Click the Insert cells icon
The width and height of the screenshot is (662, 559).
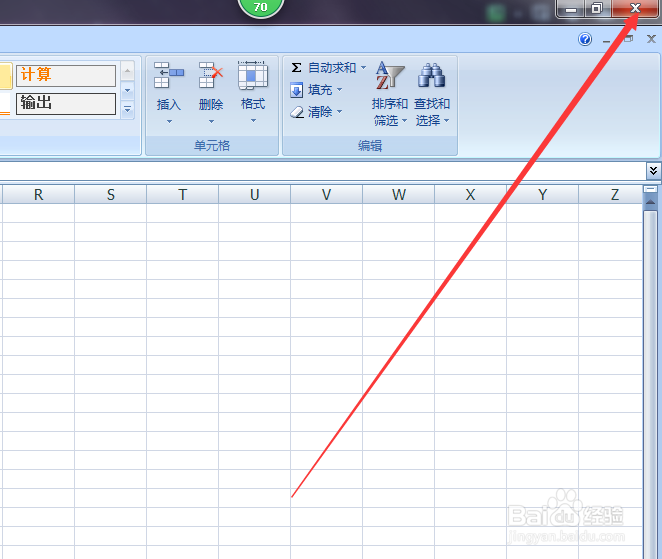[x=169, y=75]
